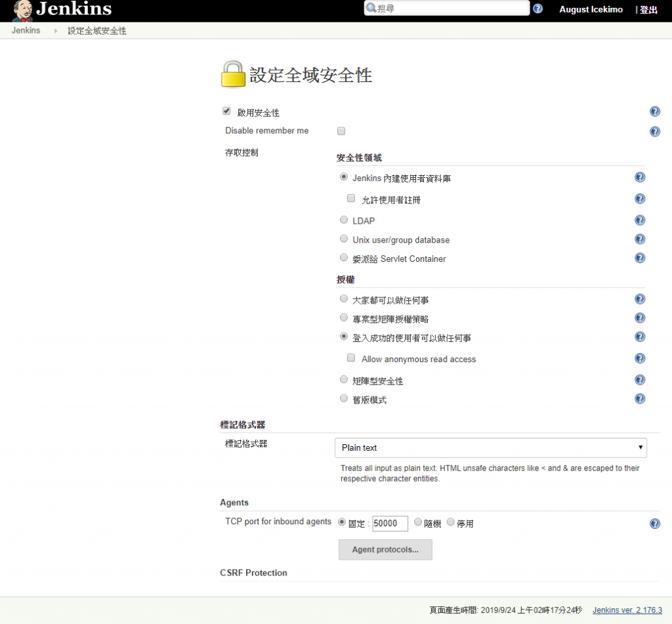Show help for 舊版模式
Screen dimensions: 672x624
[639, 398]
